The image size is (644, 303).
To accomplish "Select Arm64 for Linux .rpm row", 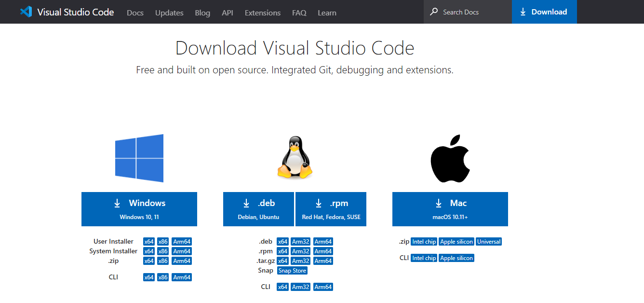I will click(x=323, y=251).
